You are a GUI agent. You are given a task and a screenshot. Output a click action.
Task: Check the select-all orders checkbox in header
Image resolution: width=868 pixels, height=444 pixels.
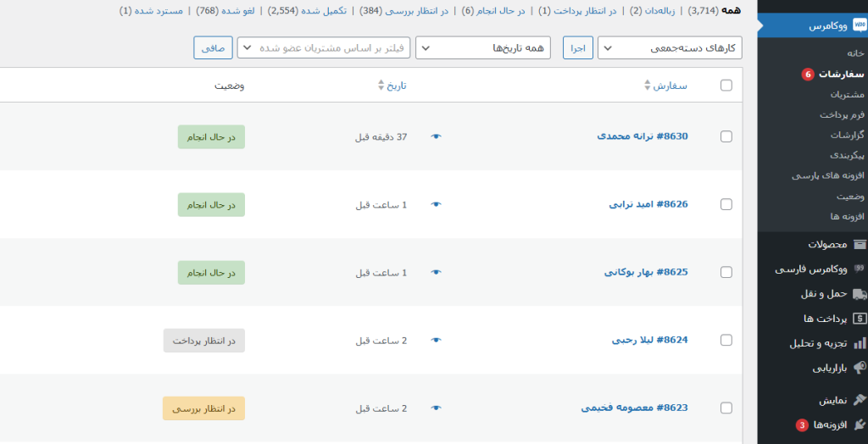pyautogui.click(x=726, y=85)
